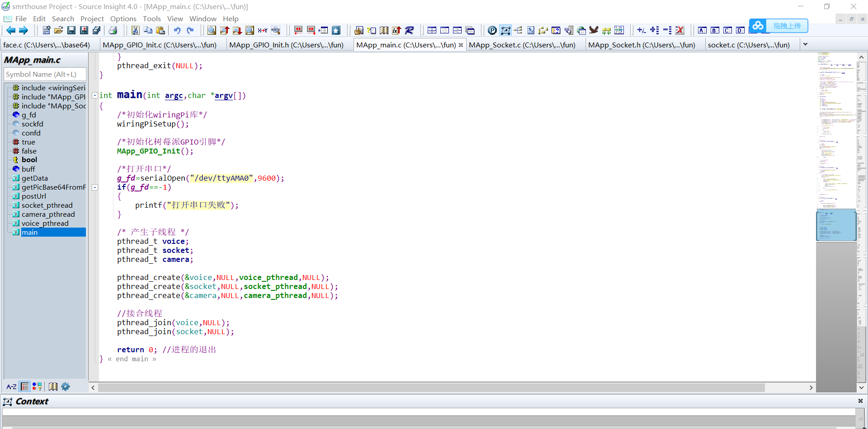Toggle the symbol window book icon
This screenshot has height=429, width=868.
point(53,387)
